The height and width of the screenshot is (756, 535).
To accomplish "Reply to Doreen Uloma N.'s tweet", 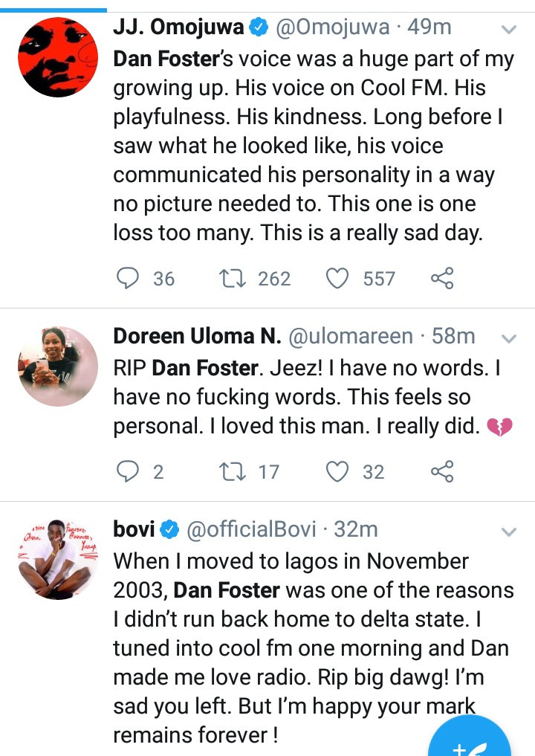I will tap(129, 471).
